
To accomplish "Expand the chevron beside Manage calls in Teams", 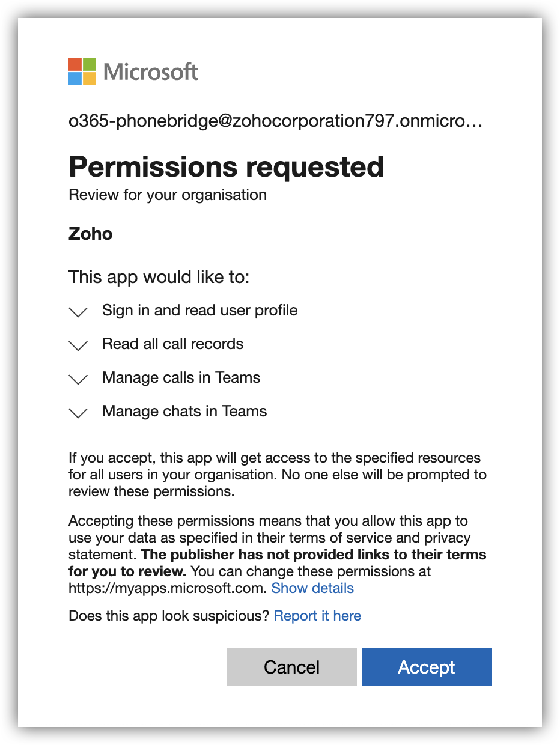I will [x=79, y=379].
